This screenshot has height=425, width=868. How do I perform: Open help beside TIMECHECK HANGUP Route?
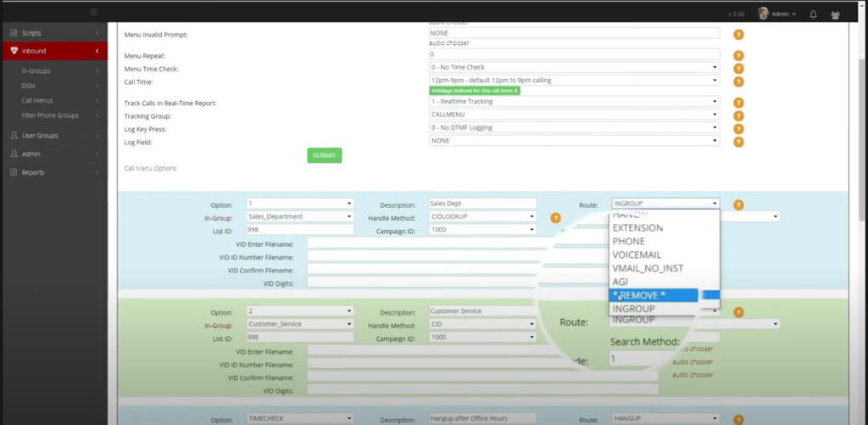point(738,420)
